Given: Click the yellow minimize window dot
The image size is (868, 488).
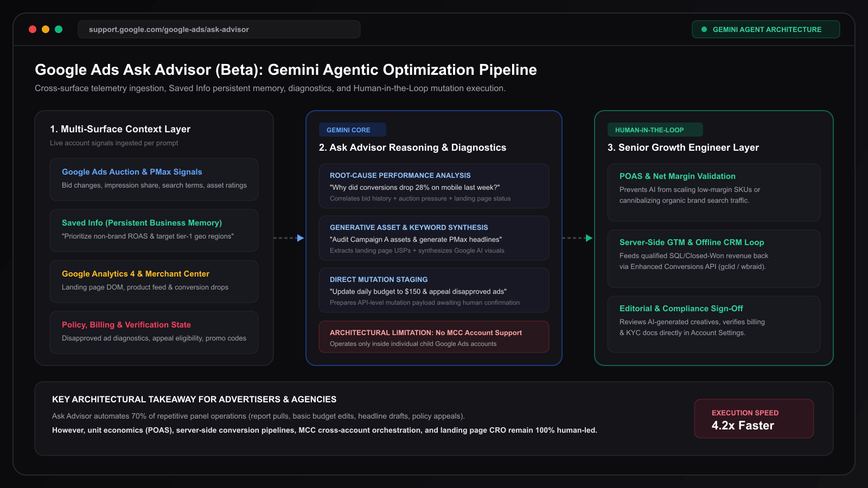Looking at the screenshot, I should coord(46,29).
